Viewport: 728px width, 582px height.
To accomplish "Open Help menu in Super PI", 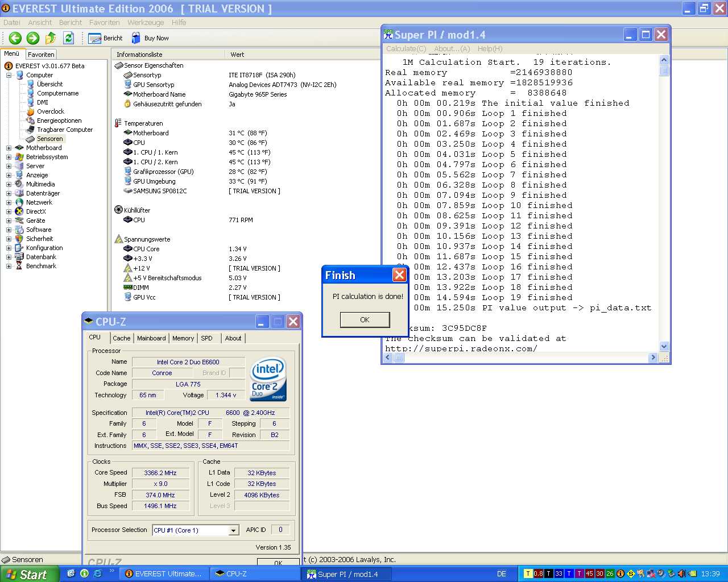I will 490,49.
